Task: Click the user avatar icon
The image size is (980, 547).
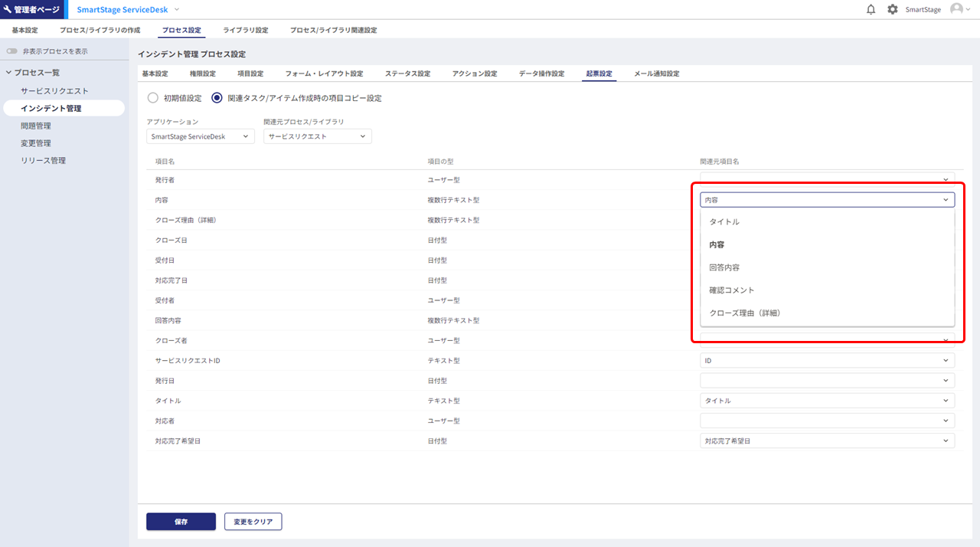Action: point(956,9)
